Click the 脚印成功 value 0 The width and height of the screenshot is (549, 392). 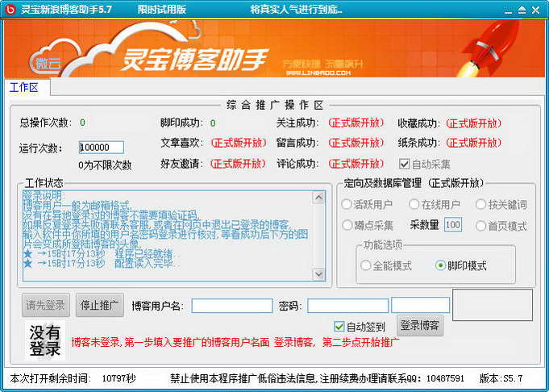(213, 123)
